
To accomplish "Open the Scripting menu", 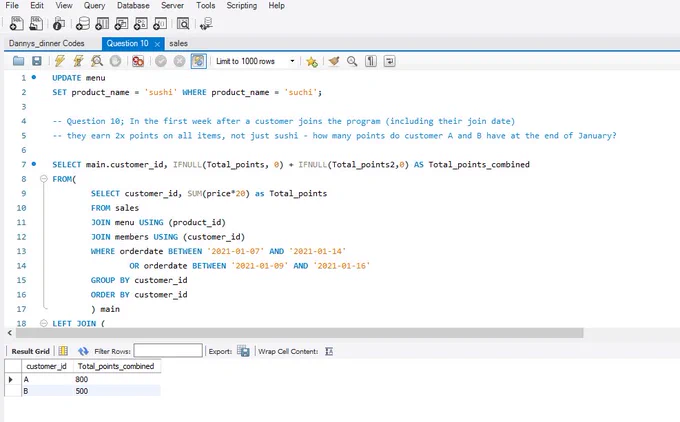I will point(242,6).
